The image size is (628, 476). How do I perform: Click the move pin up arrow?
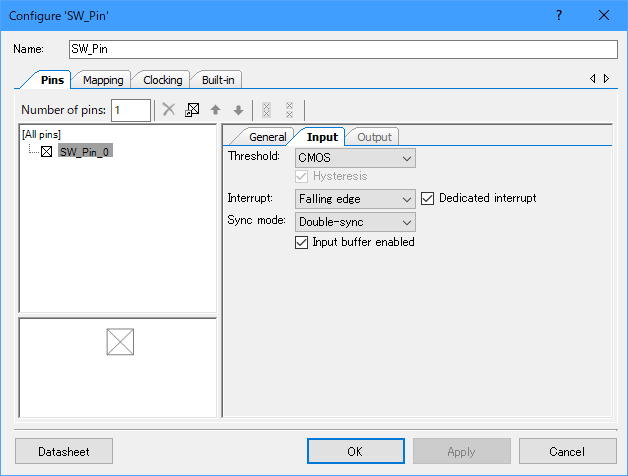pos(215,110)
